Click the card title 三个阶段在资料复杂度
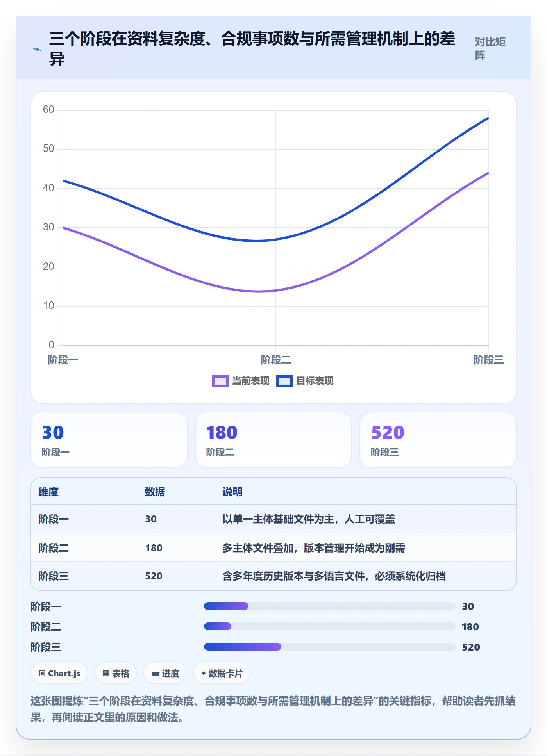Viewport: 547px width, 756px height. [x=252, y=49]
